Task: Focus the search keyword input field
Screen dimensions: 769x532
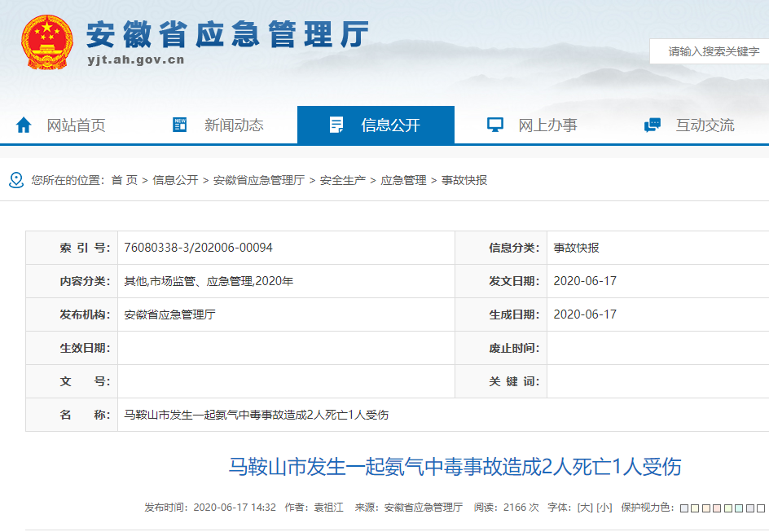Action: (x=713, y=51)
